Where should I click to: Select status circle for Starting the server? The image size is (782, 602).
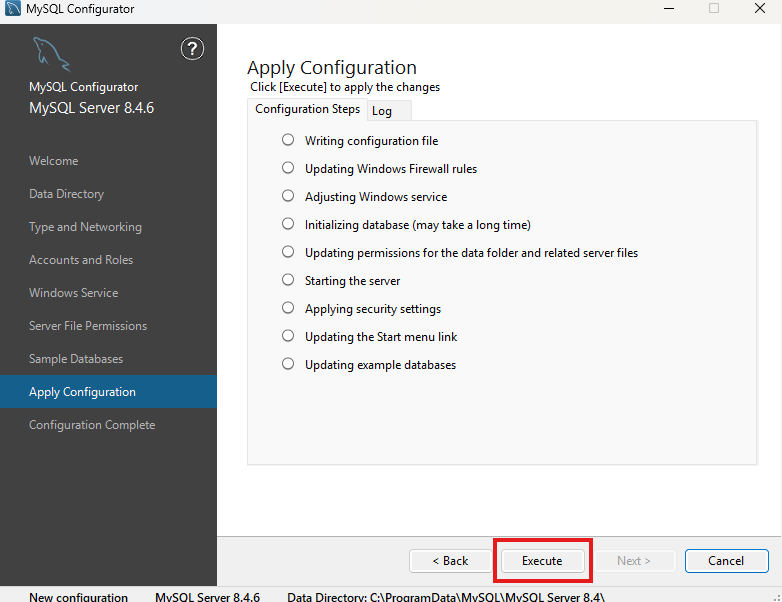pos(288,279)
